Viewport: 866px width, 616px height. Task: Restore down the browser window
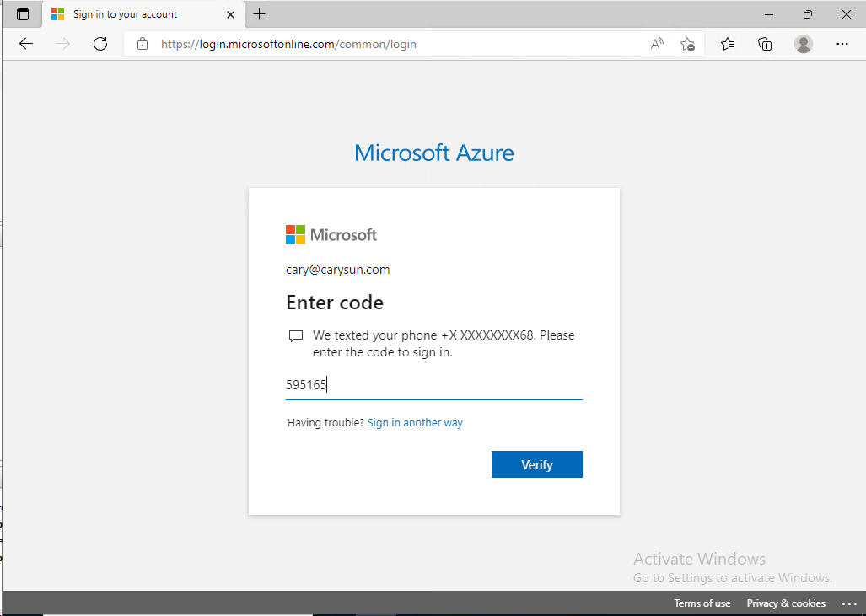point(808,14)
